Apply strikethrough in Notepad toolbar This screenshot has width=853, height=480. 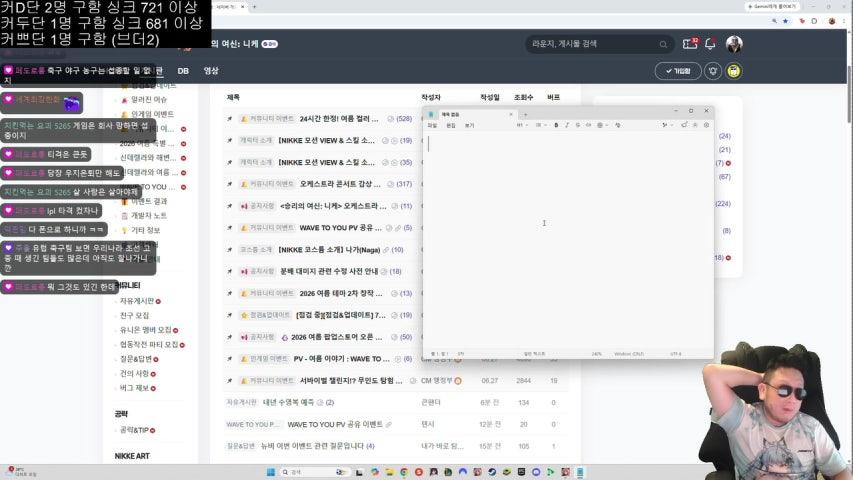[578, 125]
